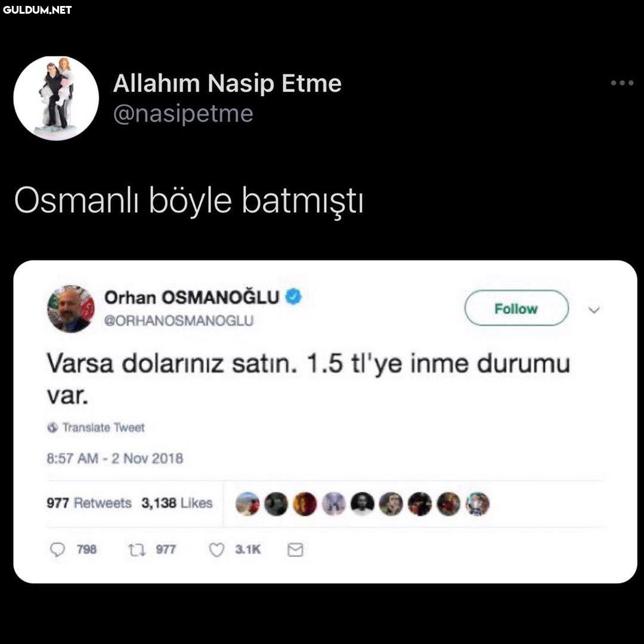View the 977 Retweets list
The height and width of the screenshot is (644, 644).
(x=89, y=503)
